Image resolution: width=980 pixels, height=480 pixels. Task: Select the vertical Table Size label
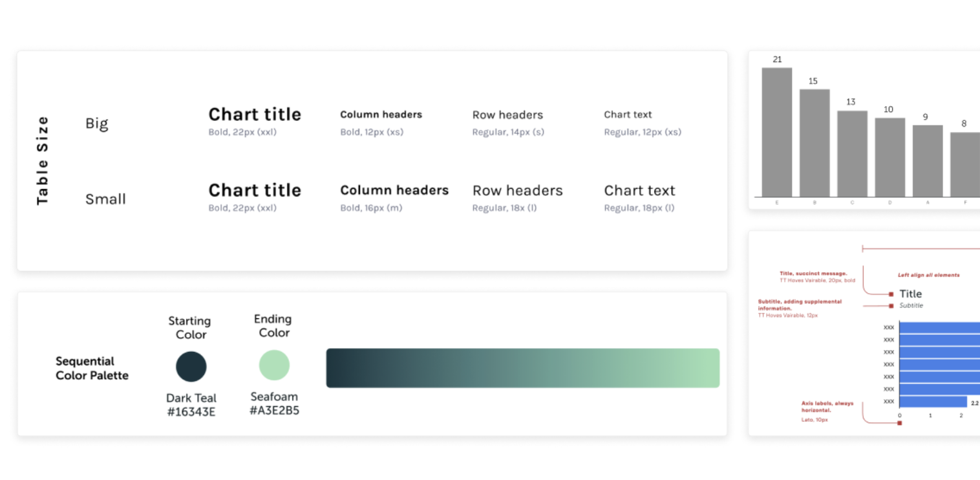[43, 160]
